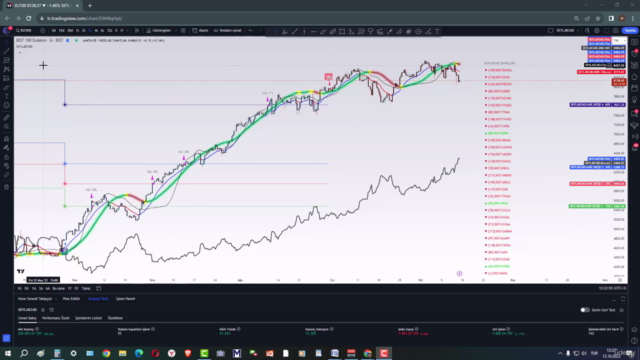Open the İşlem Paneli tab

pos(125,299)
